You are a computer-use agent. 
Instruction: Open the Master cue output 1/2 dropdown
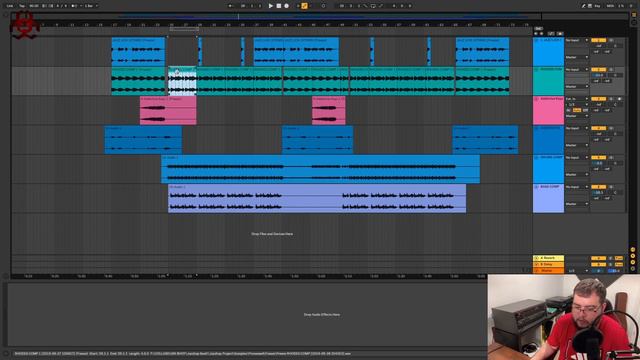tap(577, 271)
